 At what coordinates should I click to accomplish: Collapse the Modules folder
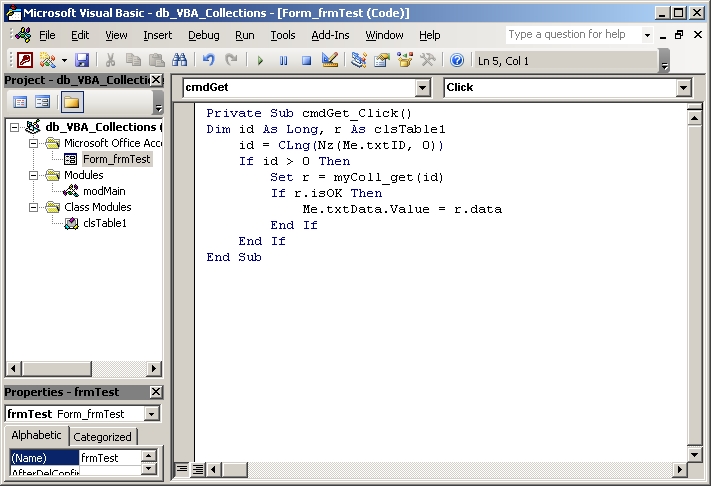[34, 175]
